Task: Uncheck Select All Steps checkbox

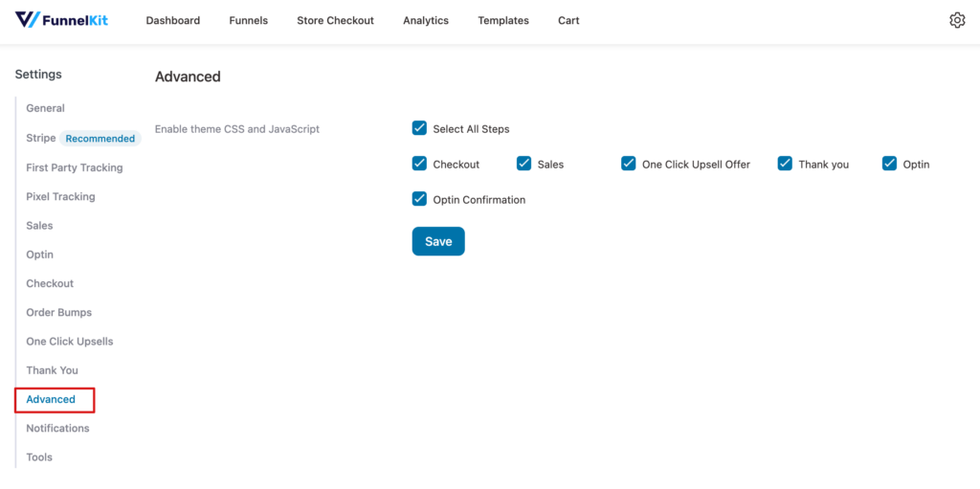Action: coord(419,128)
